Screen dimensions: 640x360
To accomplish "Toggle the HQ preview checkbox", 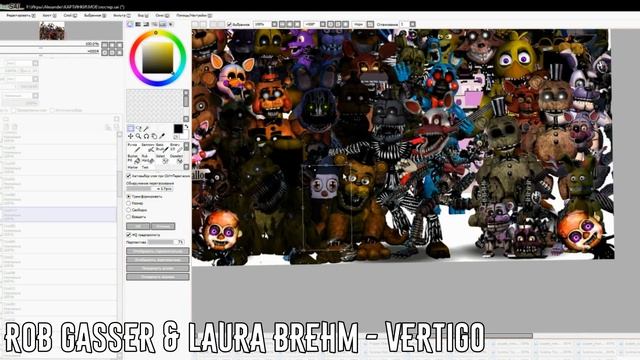I will coord(129,235).
